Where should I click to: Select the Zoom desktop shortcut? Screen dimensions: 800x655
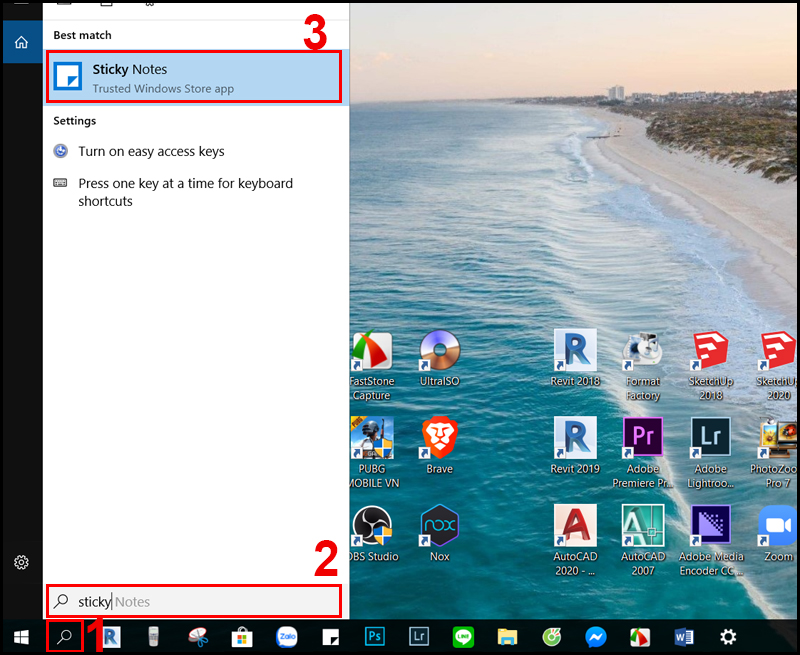778,534
